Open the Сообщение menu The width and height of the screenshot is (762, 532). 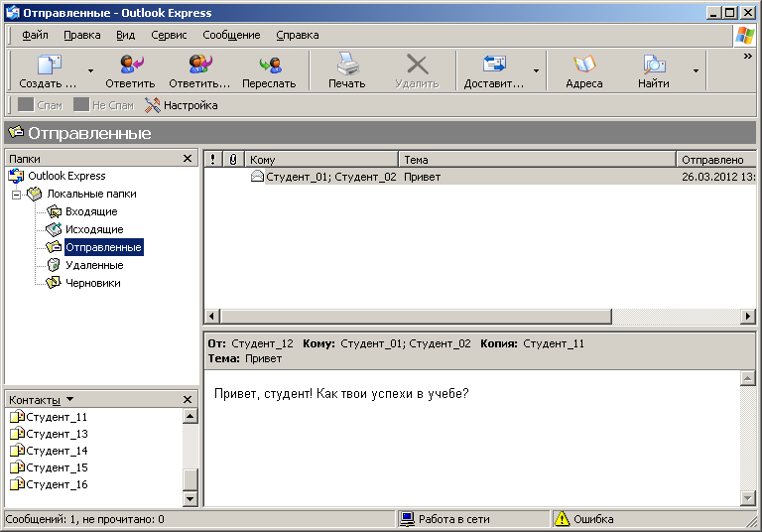point(231,35)
